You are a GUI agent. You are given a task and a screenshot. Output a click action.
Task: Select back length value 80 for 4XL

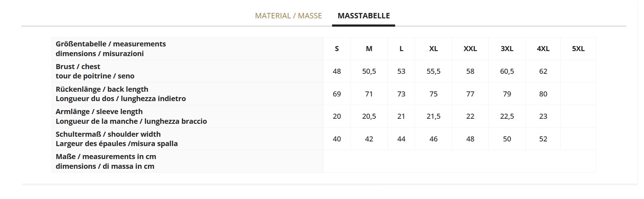(x=543, y=94)
